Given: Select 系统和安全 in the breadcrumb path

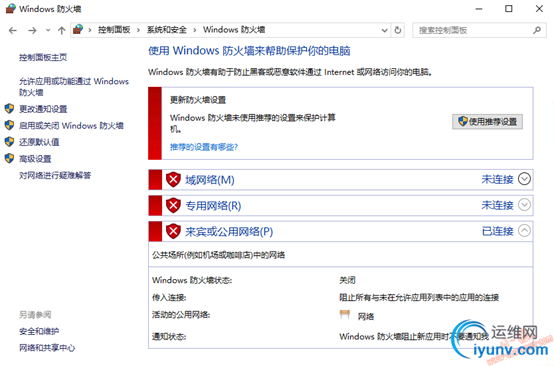Looking at the screenshot, I should (167, 30).
